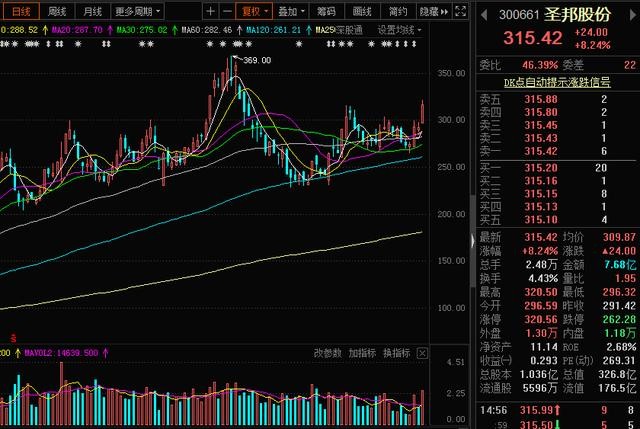The width and height of the screenshot is (640, 429).
Task: Toggle fullscreen chart icon
Action: [x=460, y=11]
